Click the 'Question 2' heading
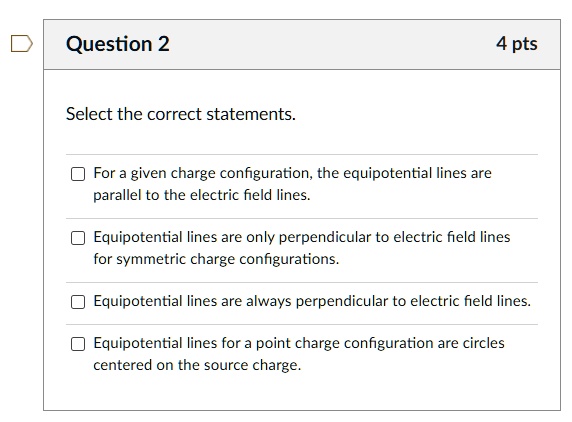 pos(117,44)
